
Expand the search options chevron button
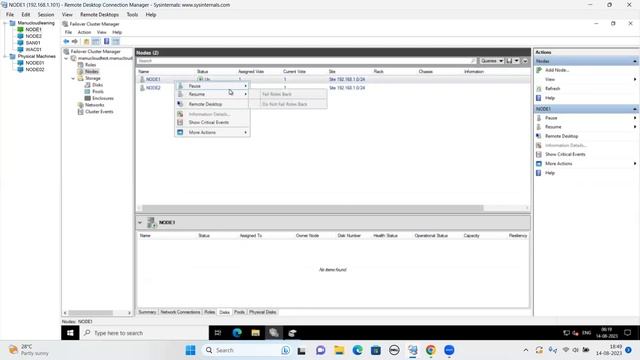(525, 61)
